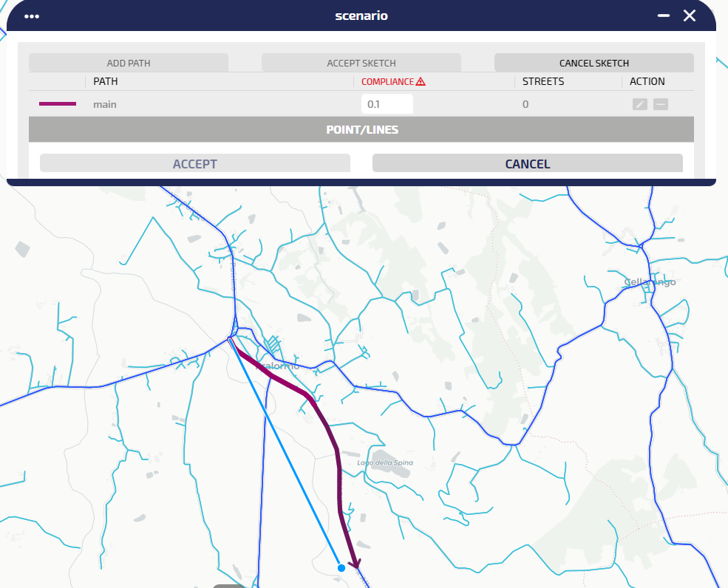The width and height of the screenshot is (728, 588).
Task: Click the pencil edit icon for main path
Action: click(x=640, y=104)
